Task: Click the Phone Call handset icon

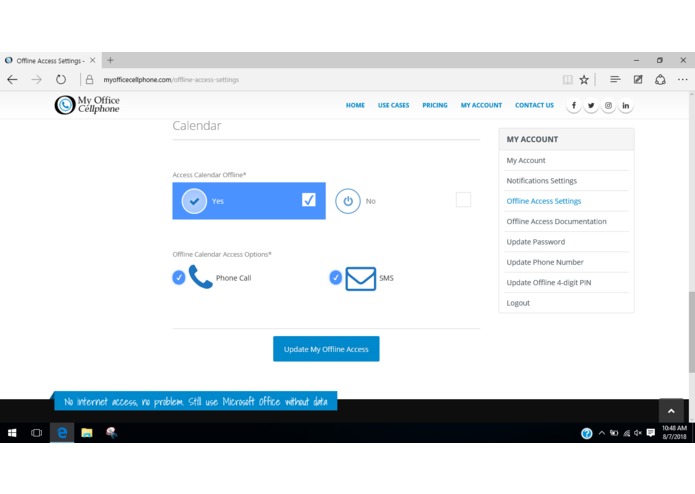Action: (x=201, y=277)
